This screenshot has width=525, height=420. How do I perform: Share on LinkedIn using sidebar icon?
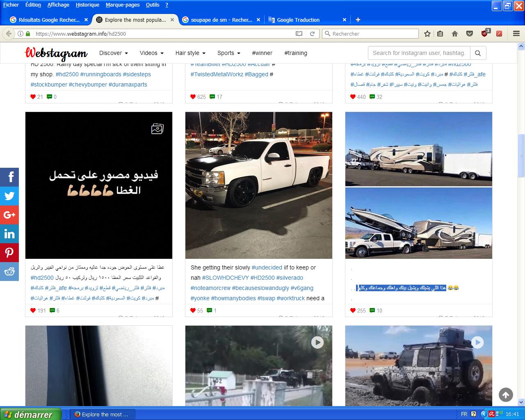[x=9, y=234]
